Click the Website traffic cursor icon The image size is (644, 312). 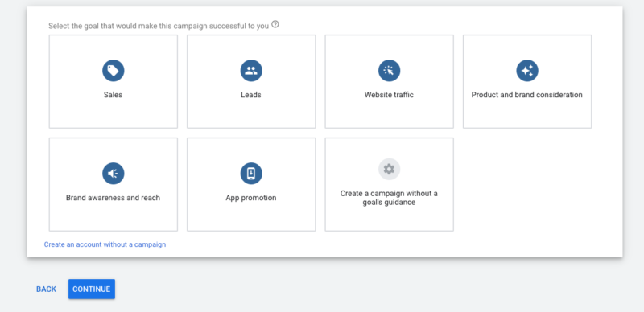pos(390,71)
